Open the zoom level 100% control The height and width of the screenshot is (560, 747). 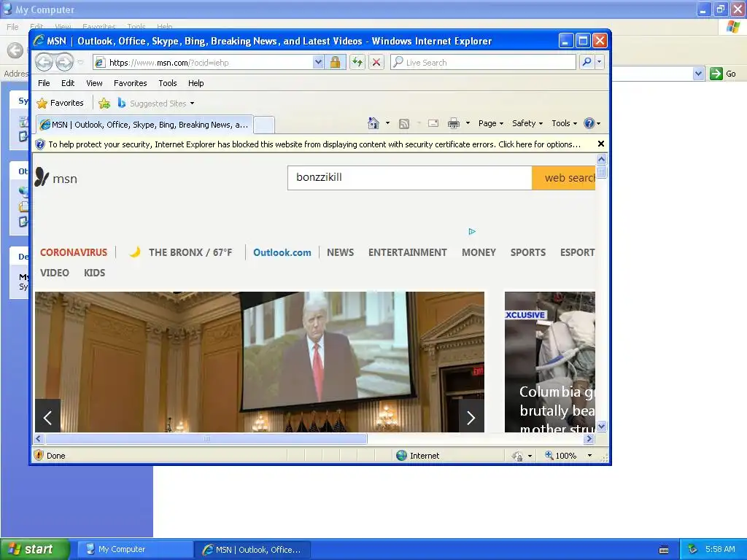click(568, 455)
